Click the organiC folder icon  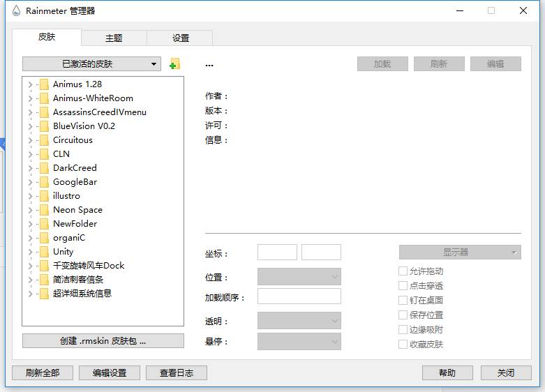coord(44,238)
